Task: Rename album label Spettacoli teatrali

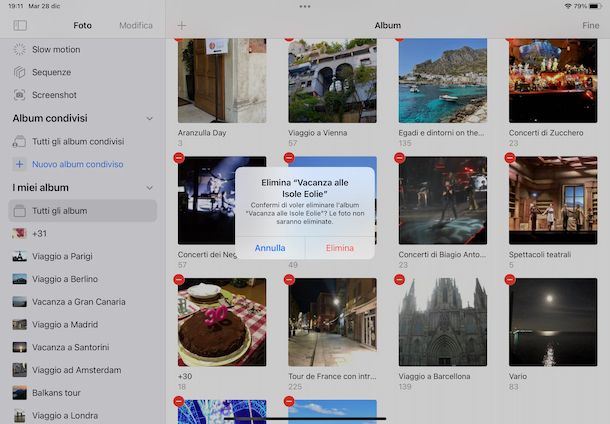Action: (540, 254)
